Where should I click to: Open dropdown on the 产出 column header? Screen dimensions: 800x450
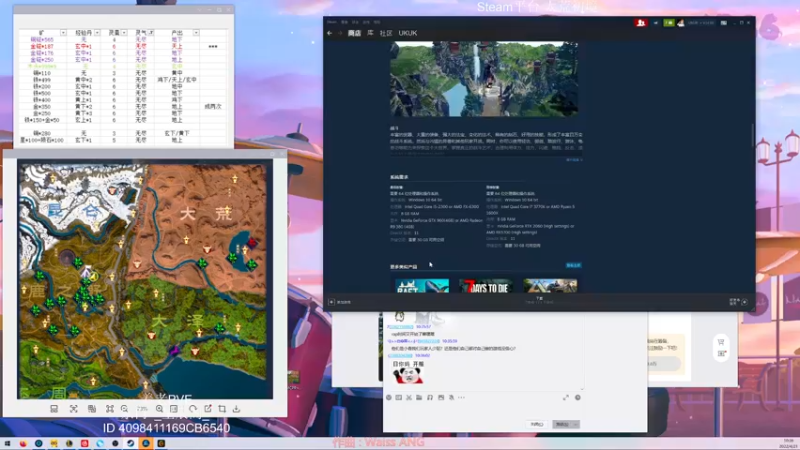[x=196, y=33]
